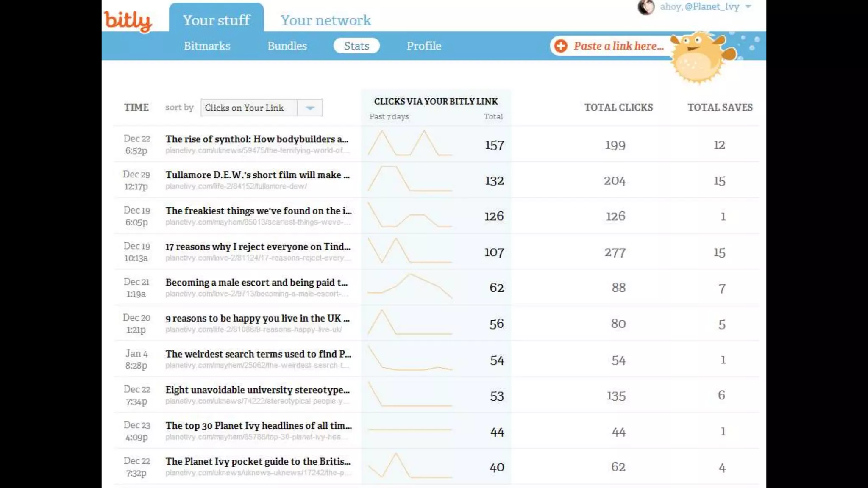
Task: Select the Your stuff tab
Action: [216, 20]
